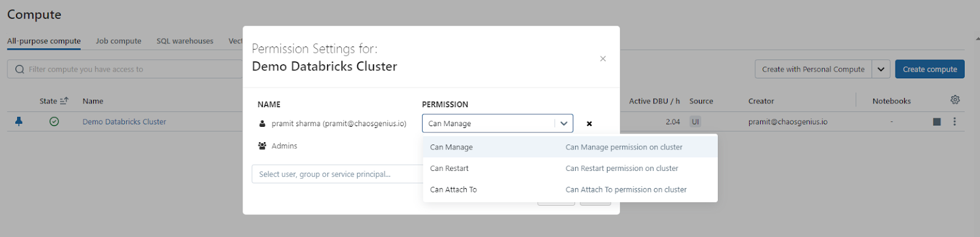Click the 2.04 DBU value

(x=673, y=122)
